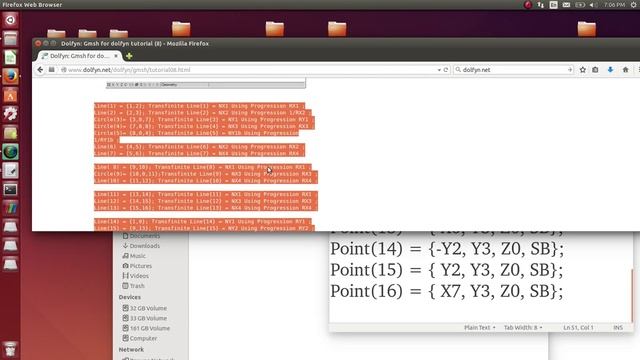Click the Point(15) line in editor
Image resolution: width=640 pixels, height=360 pixels.
447,270
